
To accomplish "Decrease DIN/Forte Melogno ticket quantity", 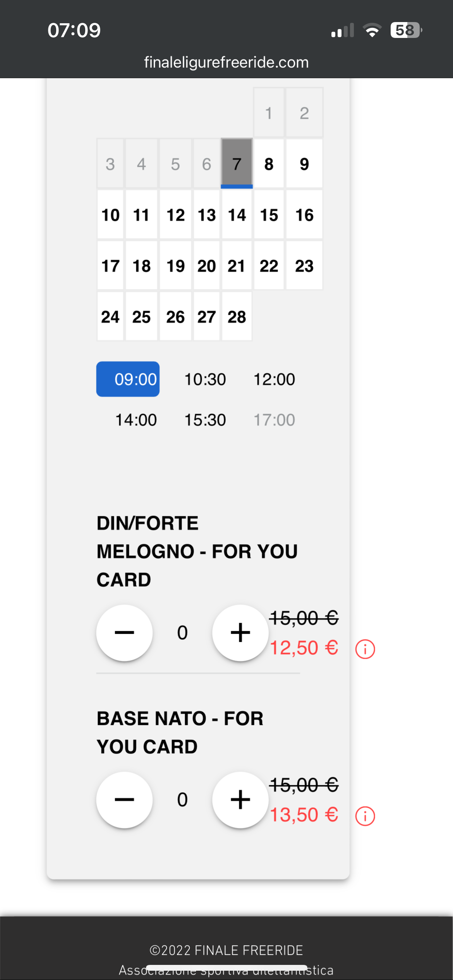I will tap(124, 632).
